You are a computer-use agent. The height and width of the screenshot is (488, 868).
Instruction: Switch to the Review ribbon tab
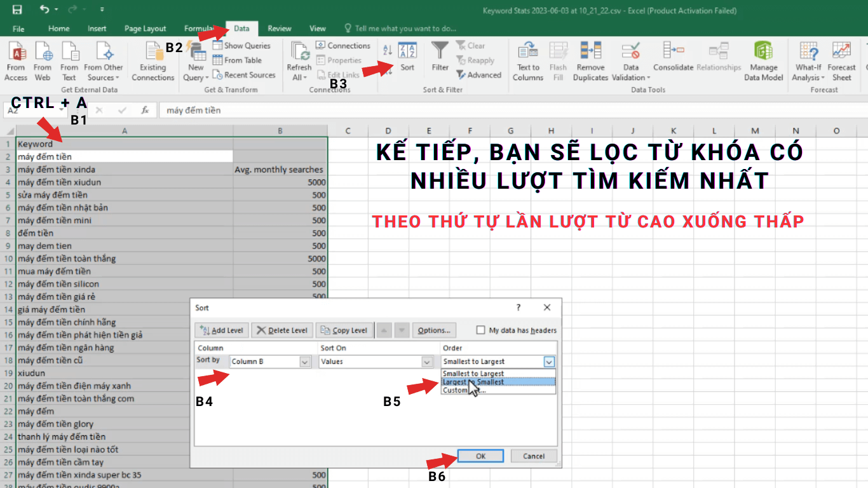point(279,28)
